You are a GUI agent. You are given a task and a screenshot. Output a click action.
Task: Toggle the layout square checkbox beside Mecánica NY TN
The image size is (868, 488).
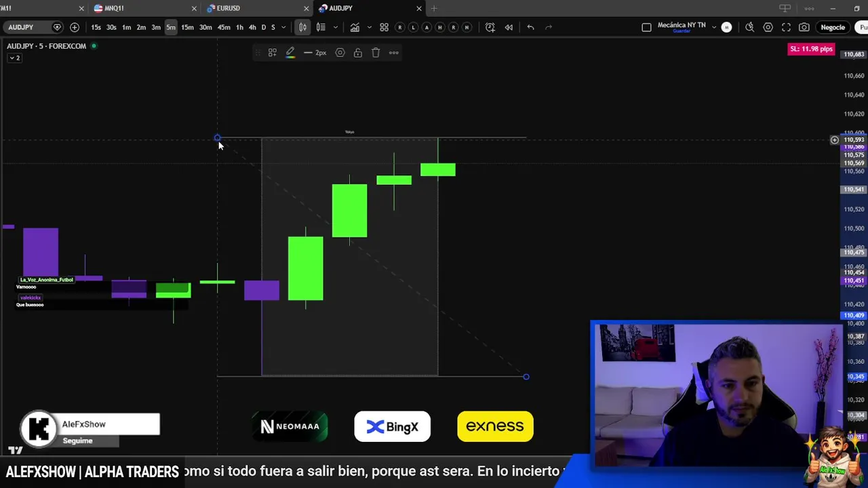click(x=646, y=27)
